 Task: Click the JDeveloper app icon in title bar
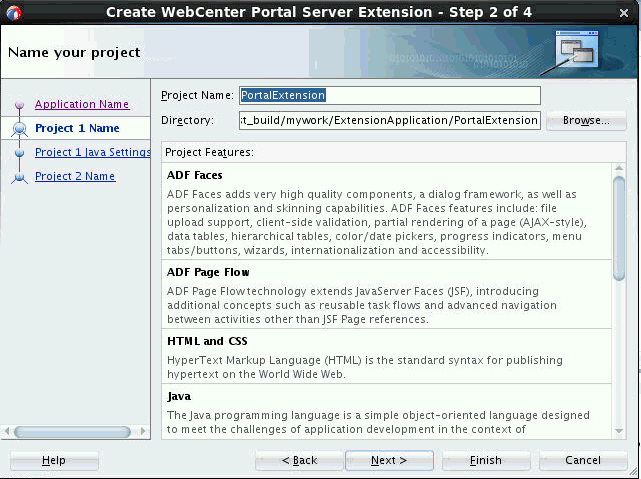(x=14, y=13)
